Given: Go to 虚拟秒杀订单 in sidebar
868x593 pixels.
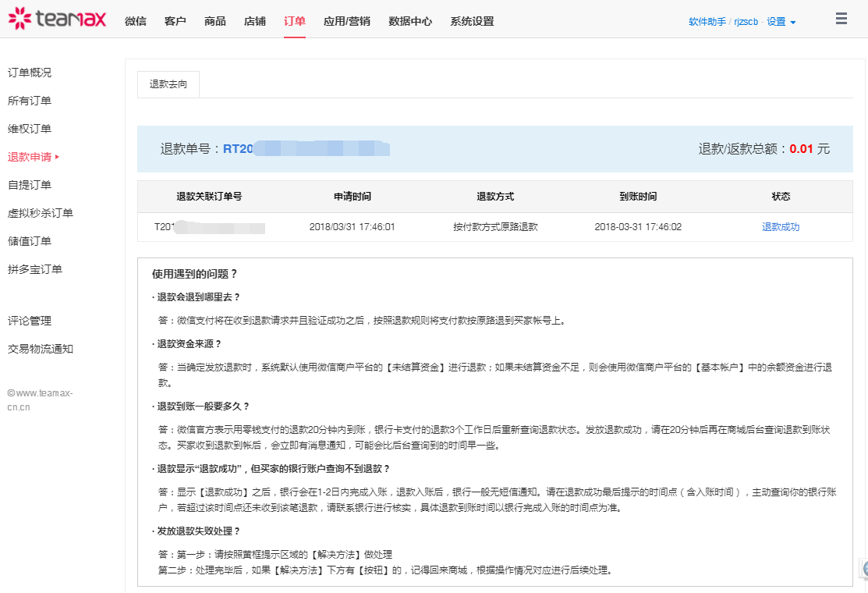Looking at the screenshot, I should pos(41,213).
